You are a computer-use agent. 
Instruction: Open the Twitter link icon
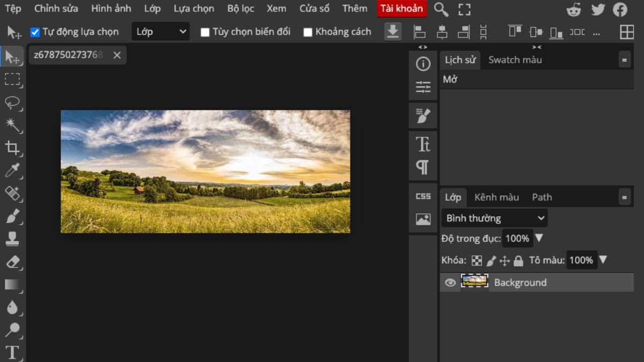598,9
